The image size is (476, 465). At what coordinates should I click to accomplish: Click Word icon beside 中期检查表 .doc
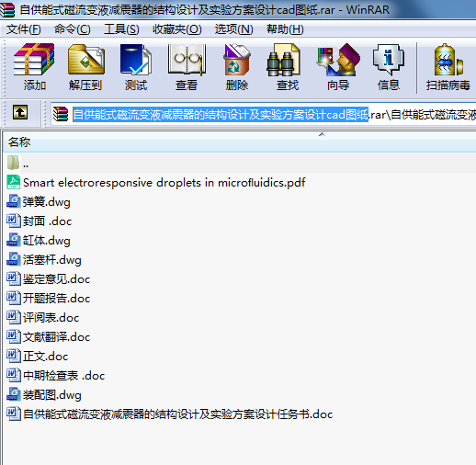14,375
